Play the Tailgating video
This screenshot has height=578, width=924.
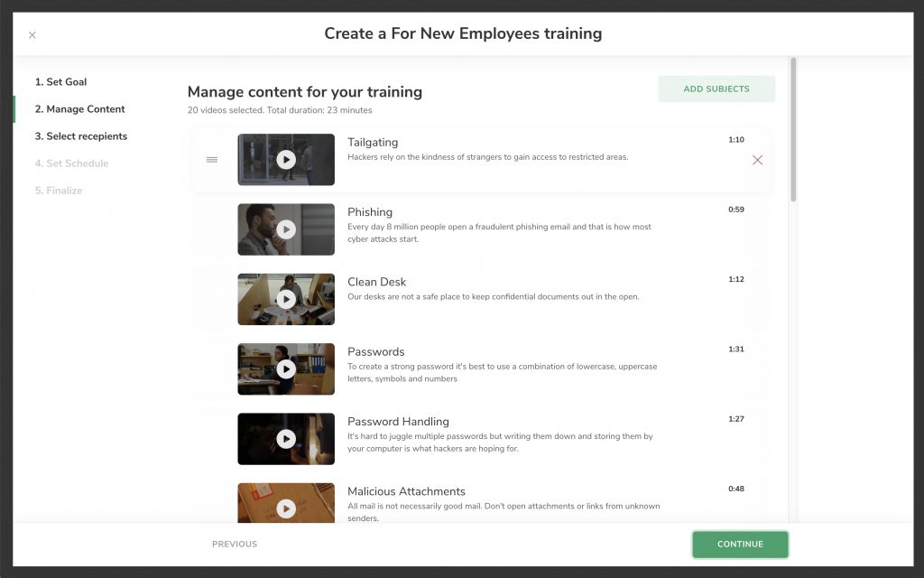286,159
